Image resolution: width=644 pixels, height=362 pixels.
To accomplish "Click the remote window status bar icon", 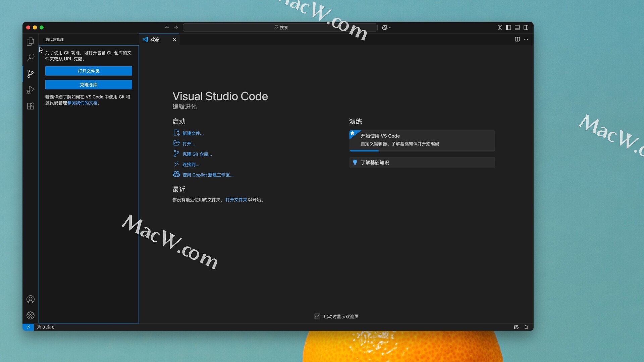I will coord(28,327).
